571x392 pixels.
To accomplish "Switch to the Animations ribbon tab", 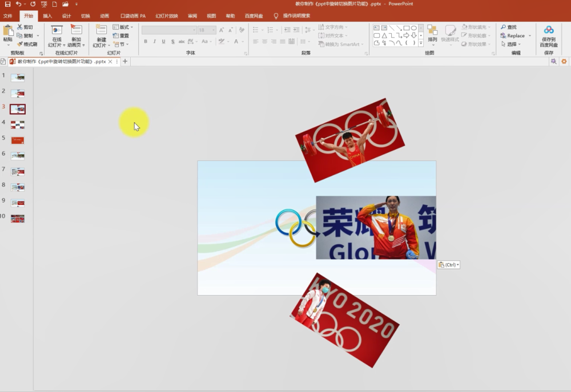I will coord(104,15).
